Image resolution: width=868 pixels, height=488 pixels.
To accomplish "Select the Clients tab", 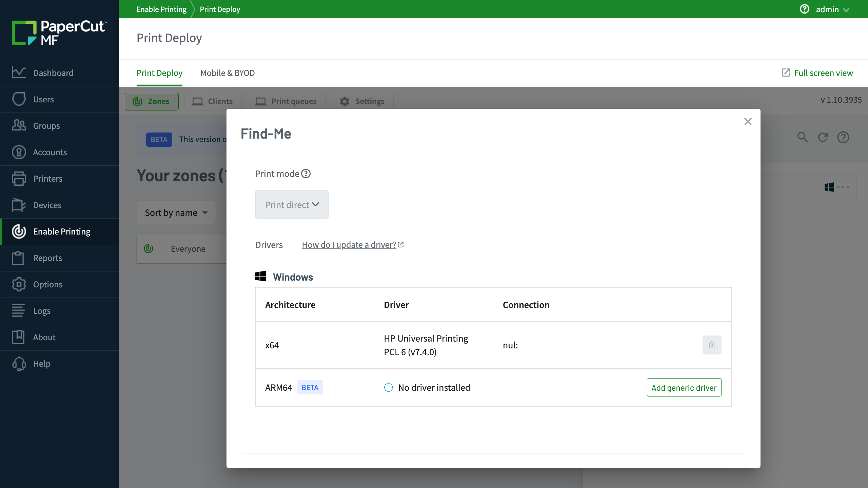I will tap(213, 101).
